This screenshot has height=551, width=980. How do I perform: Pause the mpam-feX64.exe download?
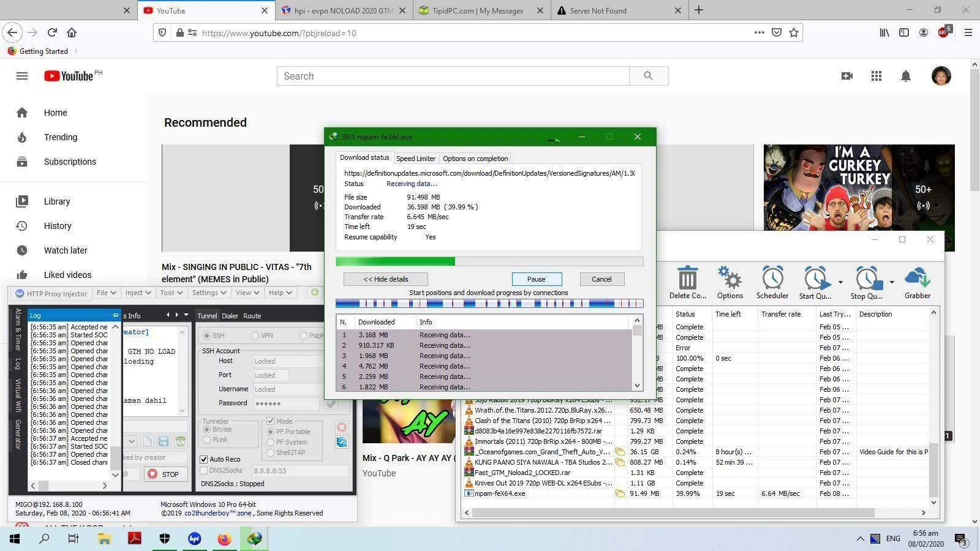pyautogui.click(x=536, y=279)
